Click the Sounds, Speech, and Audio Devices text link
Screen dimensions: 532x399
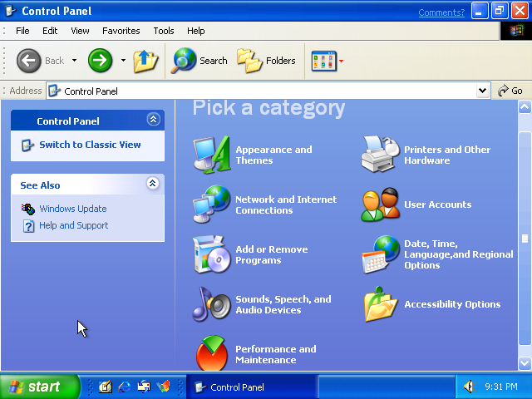(283, 305)
